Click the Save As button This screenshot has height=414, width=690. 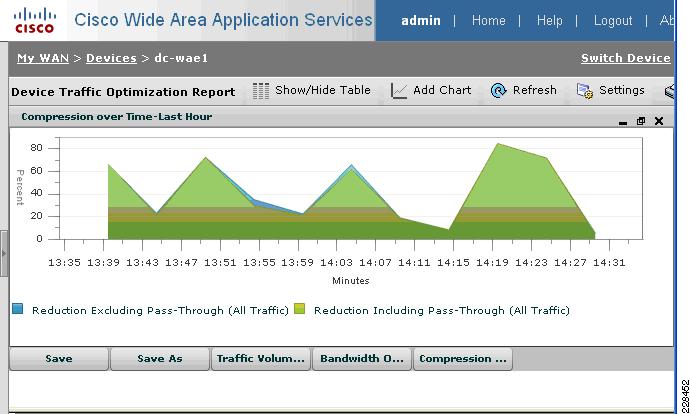click(x=160, y=359)
